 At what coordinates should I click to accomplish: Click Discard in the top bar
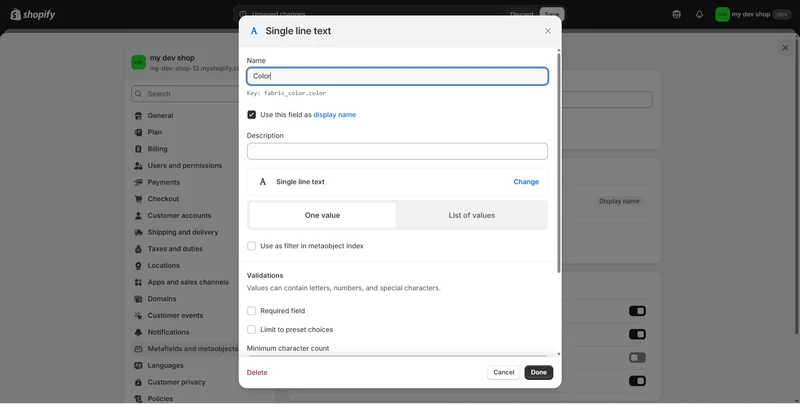coord(521,14)
